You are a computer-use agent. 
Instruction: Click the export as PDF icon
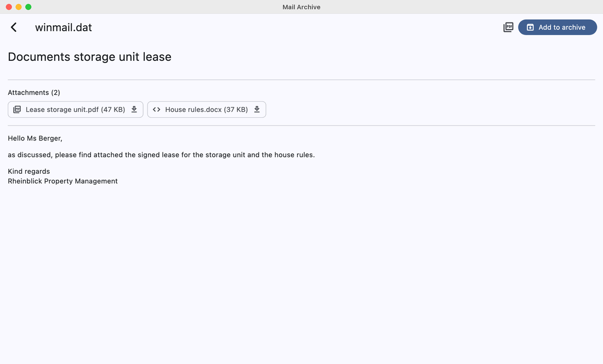click(508, 27)
